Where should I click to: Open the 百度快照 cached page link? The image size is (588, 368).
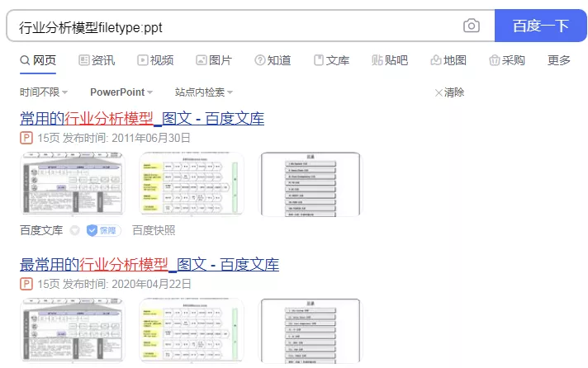click(x=154, y=230)
